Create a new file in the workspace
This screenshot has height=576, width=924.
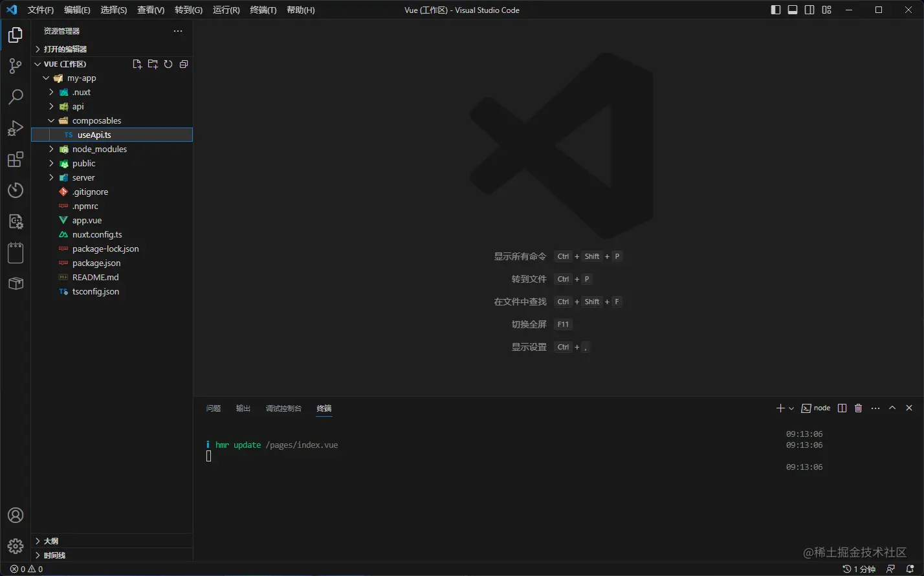coord(137,64)
